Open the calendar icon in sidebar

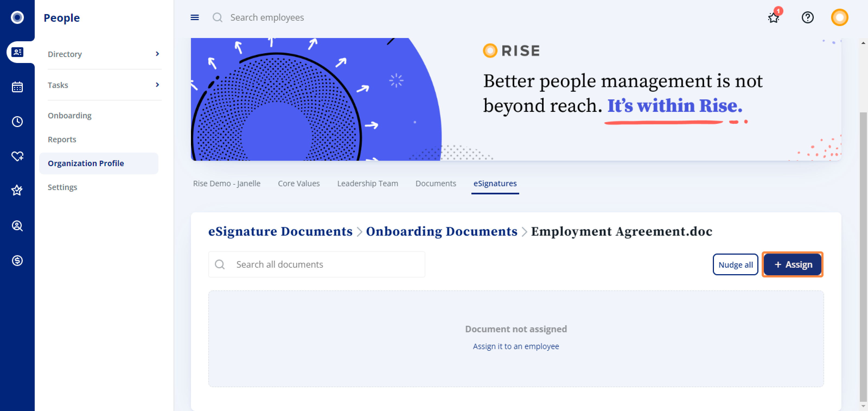(17, 87)
